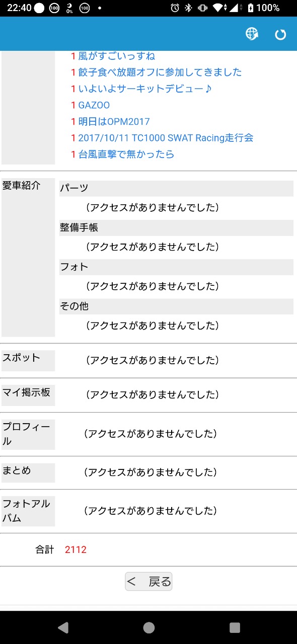Tap the circular refresh icon in header
The width and height of the screenshot is (297, 644).
(280, 34)
